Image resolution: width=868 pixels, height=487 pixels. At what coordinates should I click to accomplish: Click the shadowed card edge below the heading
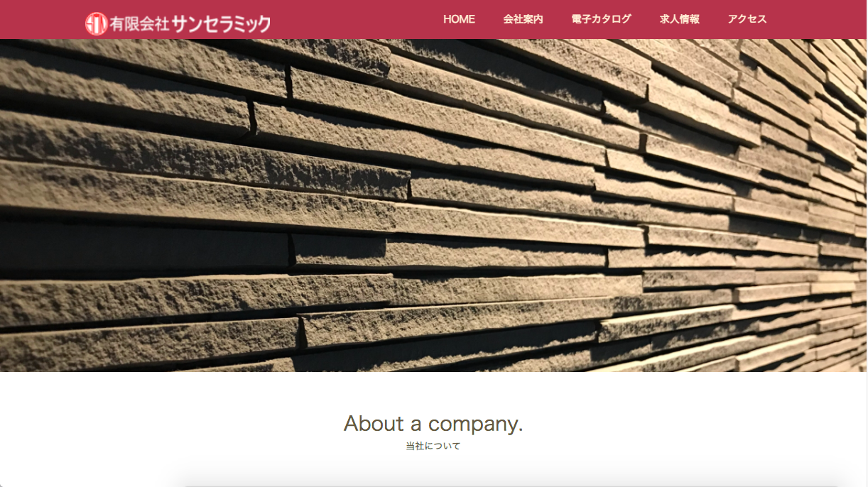(x=513, y=483)
